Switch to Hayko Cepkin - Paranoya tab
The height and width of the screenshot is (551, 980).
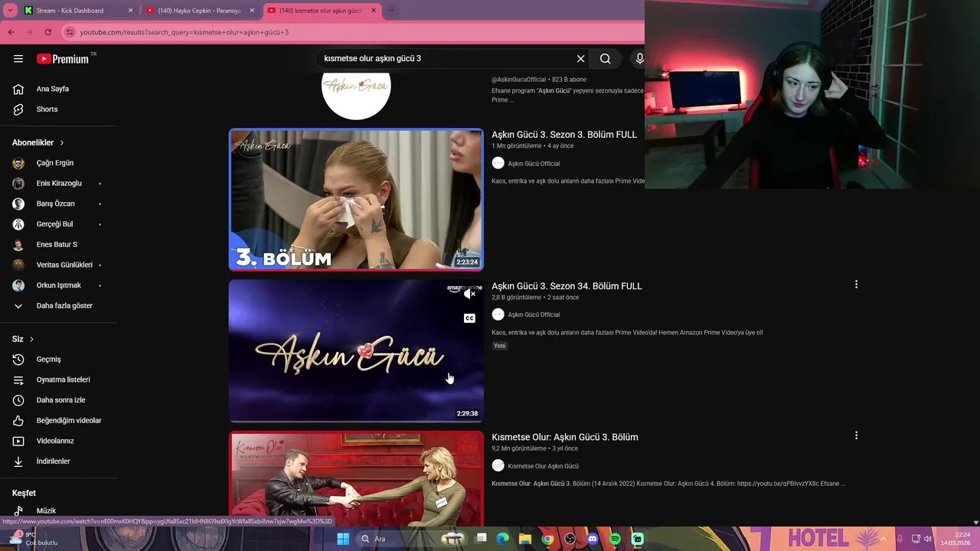[199, 11]
